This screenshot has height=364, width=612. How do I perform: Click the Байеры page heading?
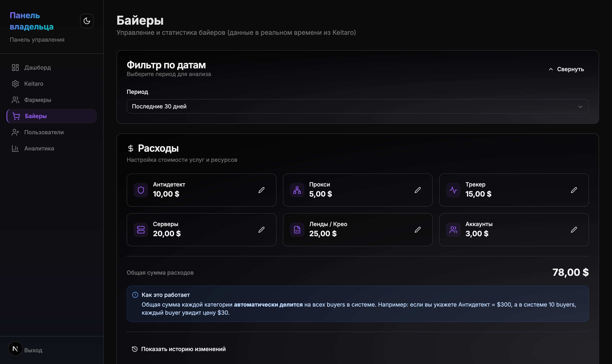tap(140, 20)
